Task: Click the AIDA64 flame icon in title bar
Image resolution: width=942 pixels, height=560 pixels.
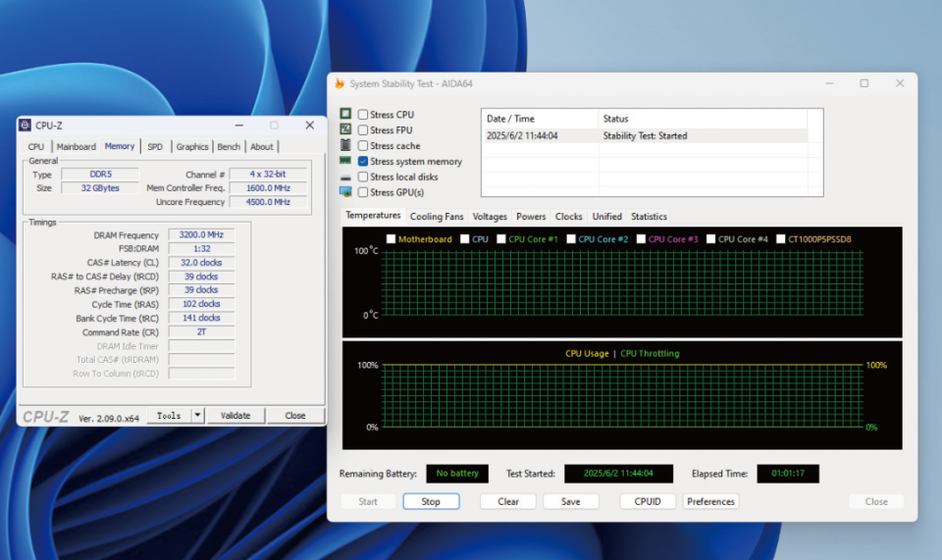Action: (340, 83)
